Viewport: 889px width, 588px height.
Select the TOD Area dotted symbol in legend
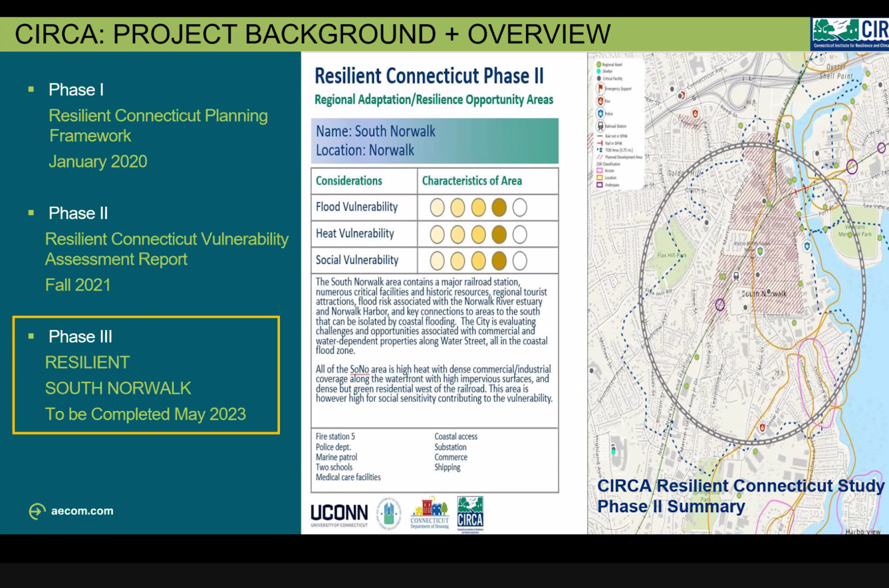pyautogui.click(x=600, y=150)
